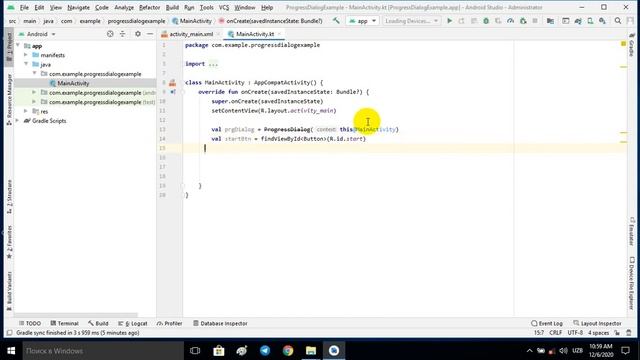Screen dimensions: 640x360
Task: Collapse the app module node
Action: coord(18,46)
